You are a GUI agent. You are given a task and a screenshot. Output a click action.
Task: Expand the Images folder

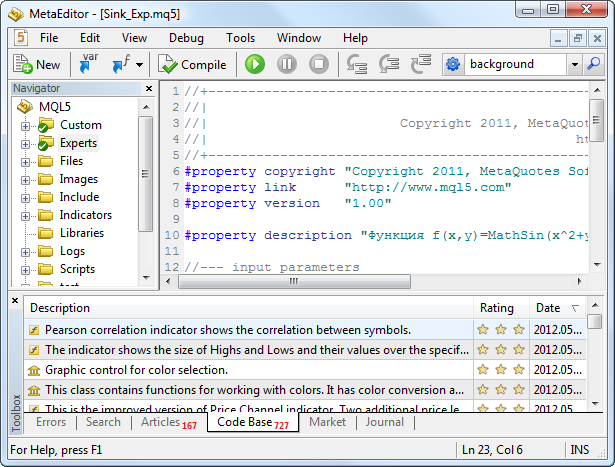click(25, 180)
